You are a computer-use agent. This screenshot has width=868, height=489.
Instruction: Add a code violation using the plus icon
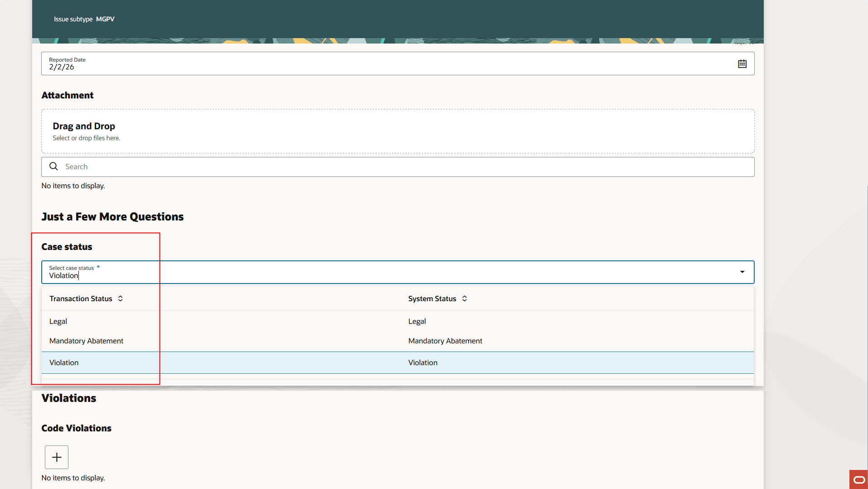(x=56, y=457)
